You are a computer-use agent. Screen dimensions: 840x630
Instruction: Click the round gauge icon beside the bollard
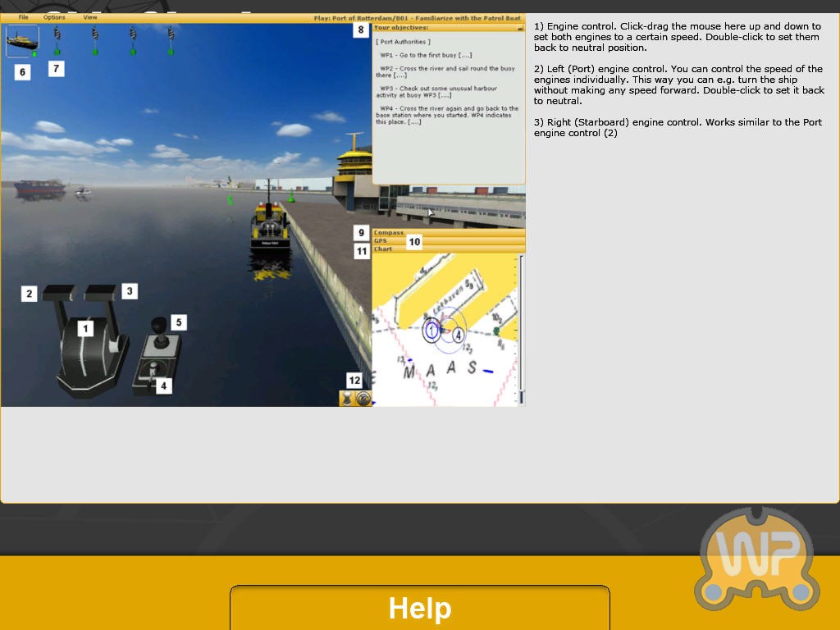tap(363, 399)
